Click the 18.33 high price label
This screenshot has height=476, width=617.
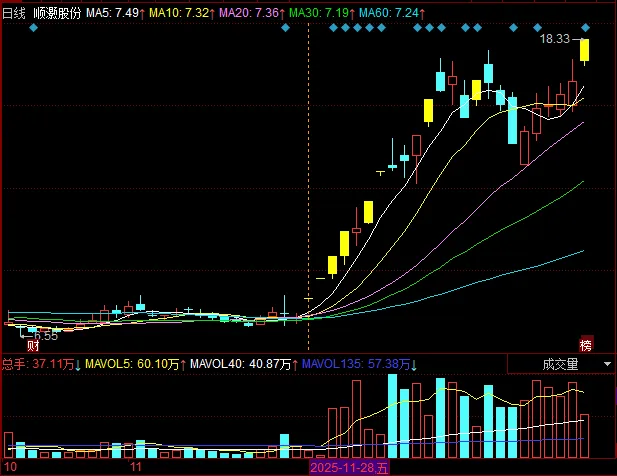click(x=554, y=39)
